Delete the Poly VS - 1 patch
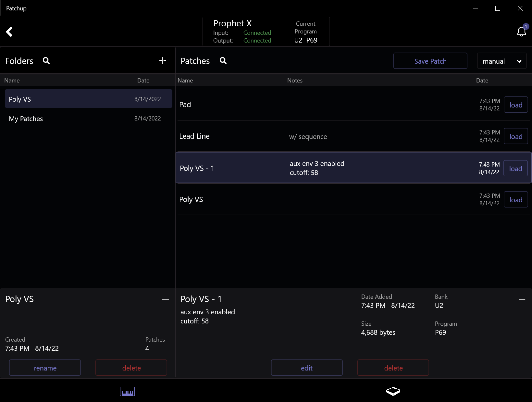The width and height of the screenshot is (532, 402). (393, 368)
